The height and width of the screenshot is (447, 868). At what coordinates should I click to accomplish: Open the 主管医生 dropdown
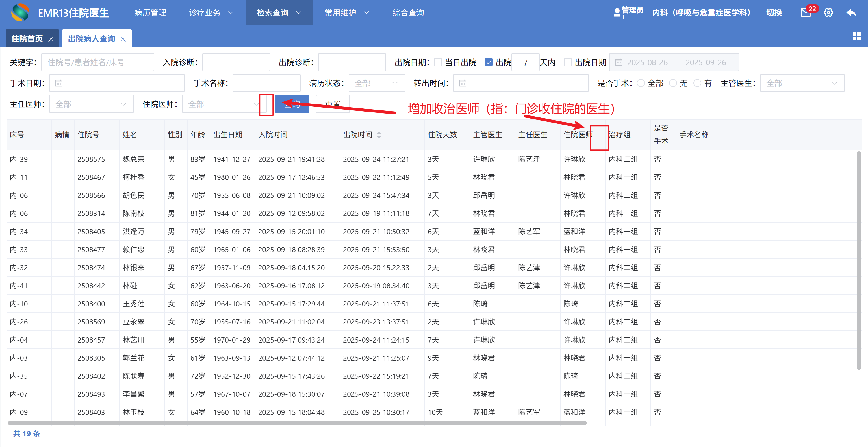click(x=802, y=83)
